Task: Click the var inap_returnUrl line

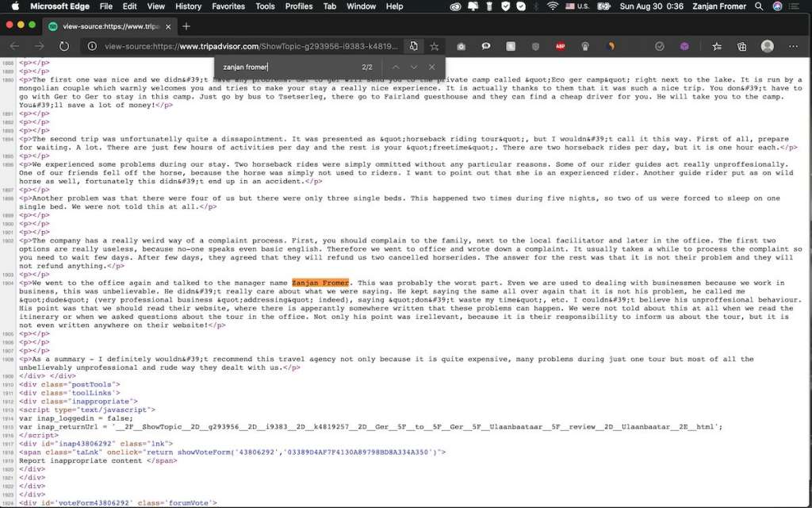Action: tap(371, 426)
